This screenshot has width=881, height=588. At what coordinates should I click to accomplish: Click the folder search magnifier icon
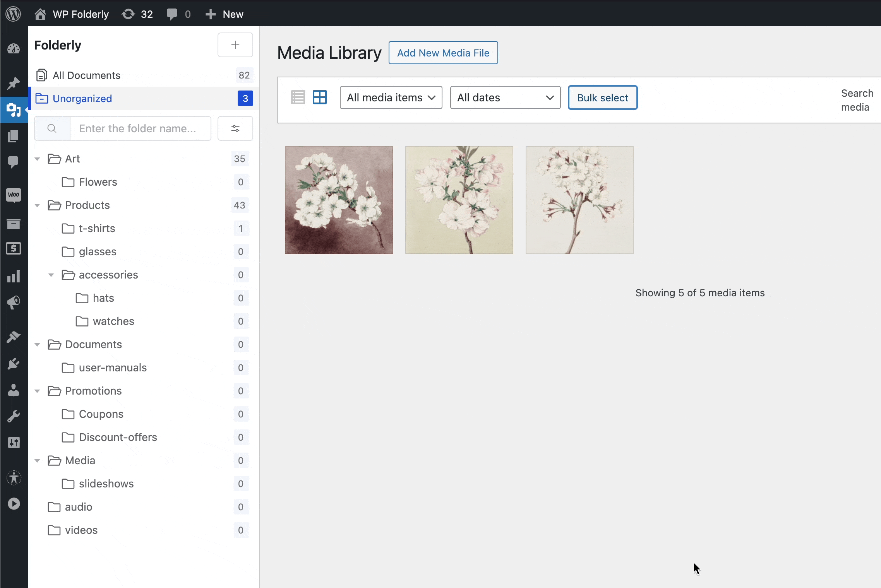[52, 128]
